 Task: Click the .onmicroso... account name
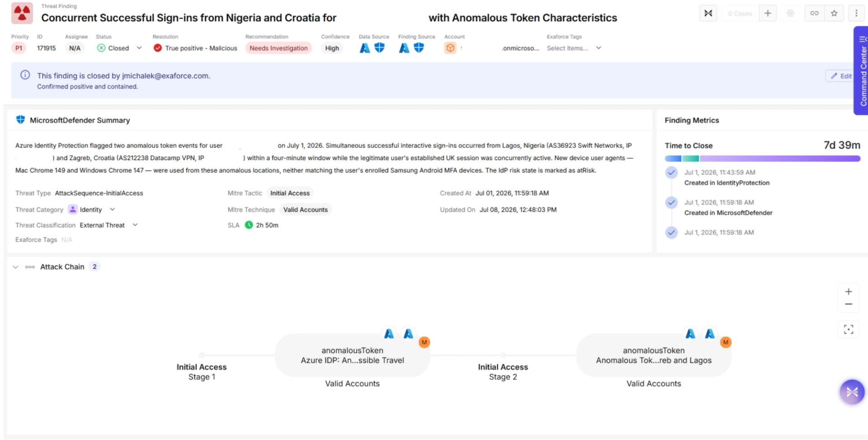pyautogui.click(x=520, y=48)
